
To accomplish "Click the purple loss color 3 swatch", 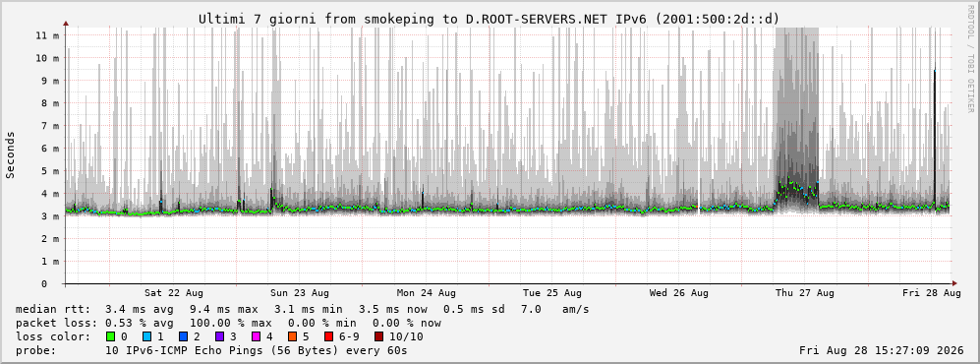I will (x=219, y=336).
